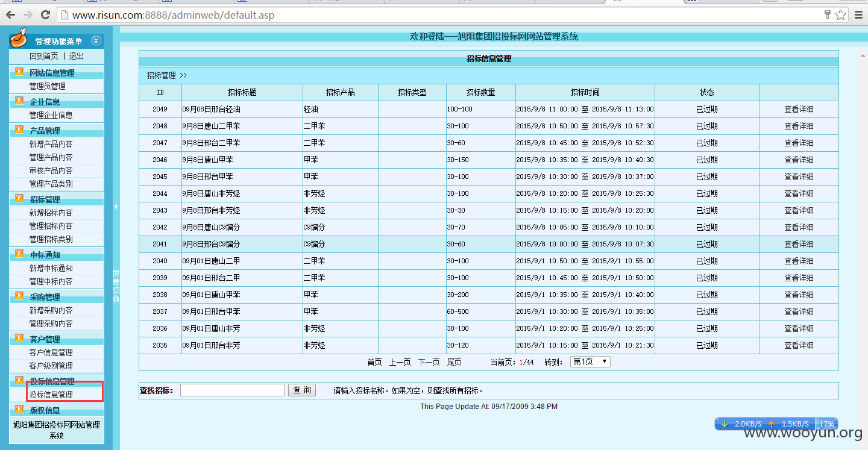The image size is (868, 450).
Task: Open 管理中标内容 sidebar link
Action: click(x=51, y=281)
